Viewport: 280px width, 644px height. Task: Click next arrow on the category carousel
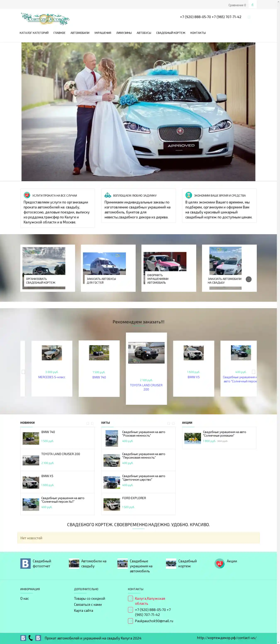[248, 279]
